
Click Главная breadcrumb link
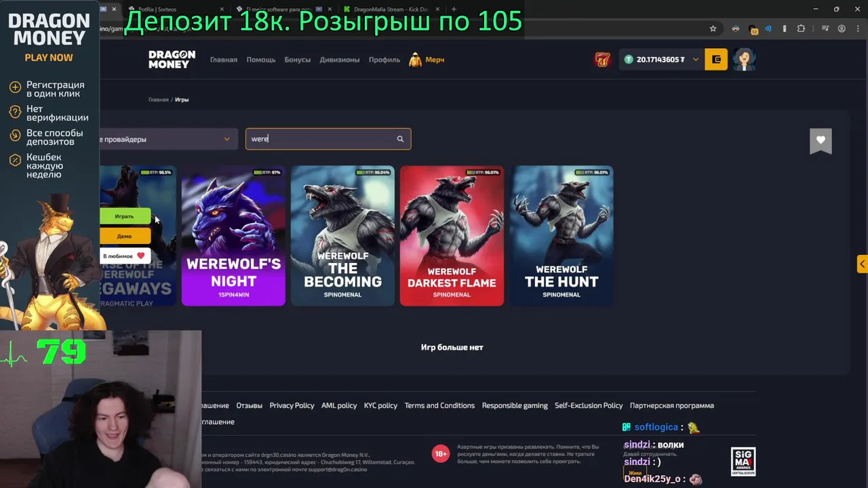[x=159, y=100]
